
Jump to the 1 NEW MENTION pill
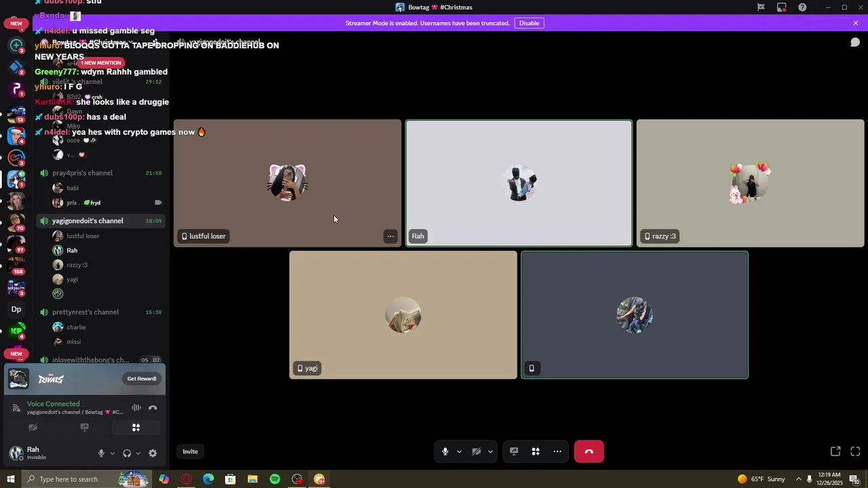point(101,63)
